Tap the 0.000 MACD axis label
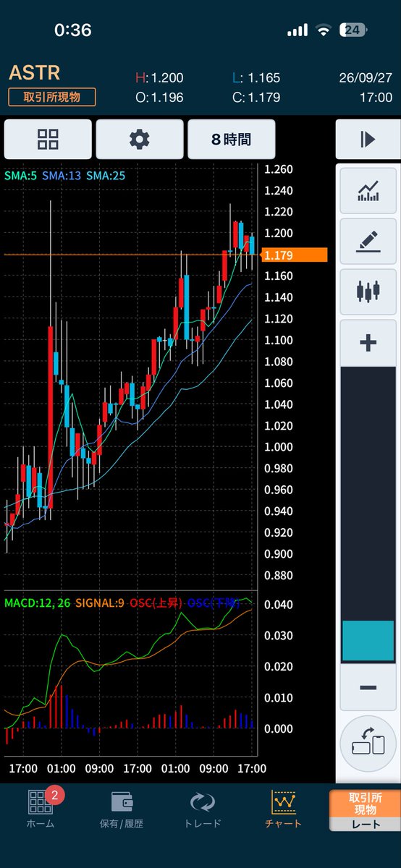Viewport: 401px width, 868px height. pos(279,729)
